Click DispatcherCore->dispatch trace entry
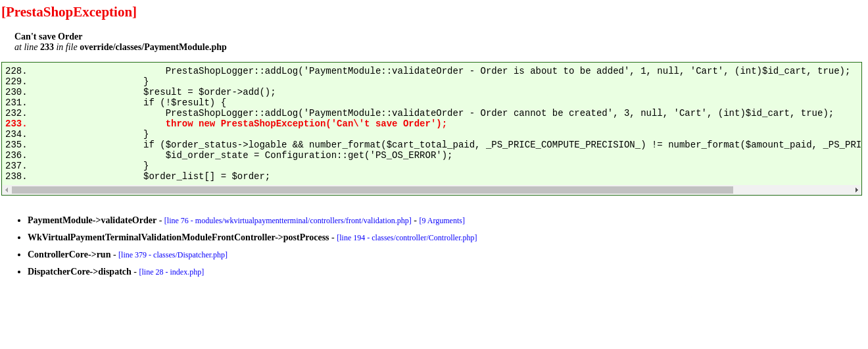Screen dimensions: 868x349 (80, 272)
